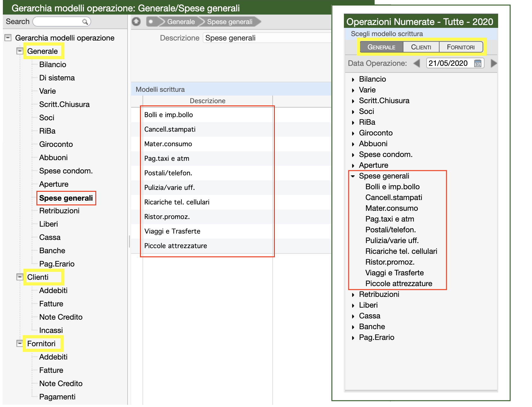
Task: Select bold Spese generali in hierarchy tree
Action: click(x=66, y=198)
